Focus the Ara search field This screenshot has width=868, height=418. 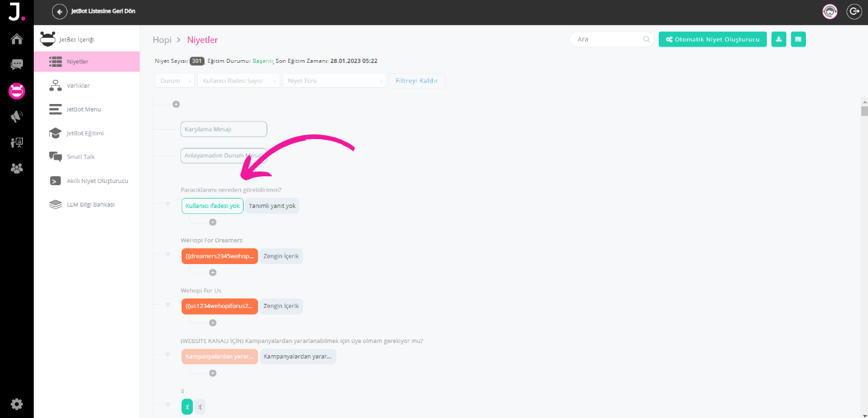(x=612, y=39)
